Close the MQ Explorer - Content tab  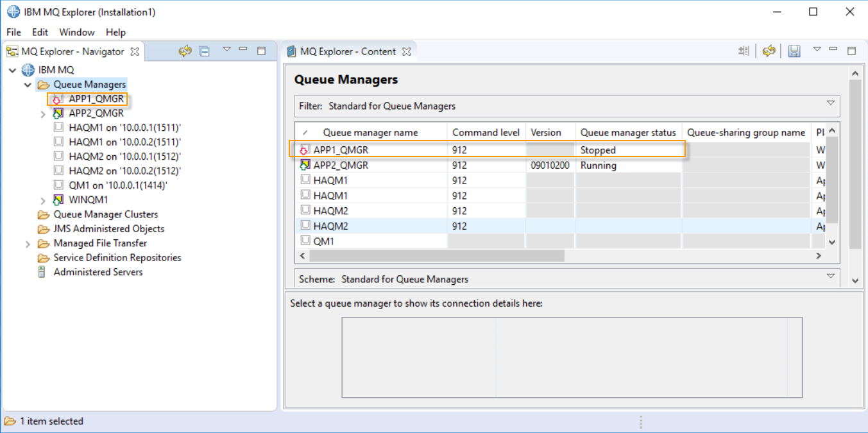[x=406, y=51]
